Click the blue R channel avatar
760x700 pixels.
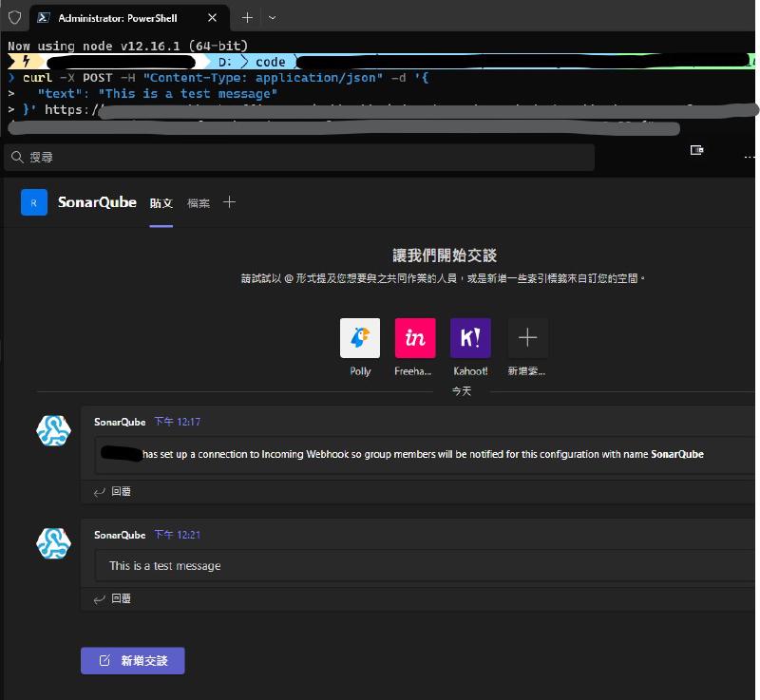[x=34, y=202]
